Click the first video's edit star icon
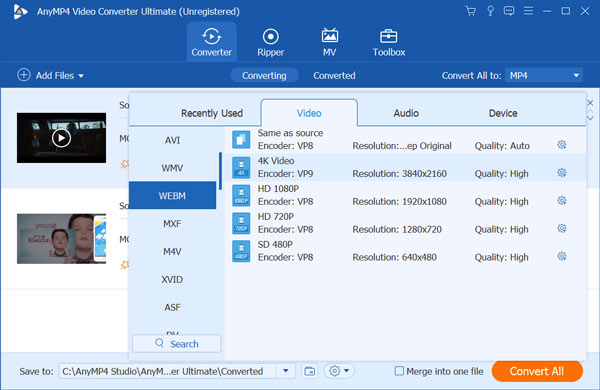 (x=124, y=164)
